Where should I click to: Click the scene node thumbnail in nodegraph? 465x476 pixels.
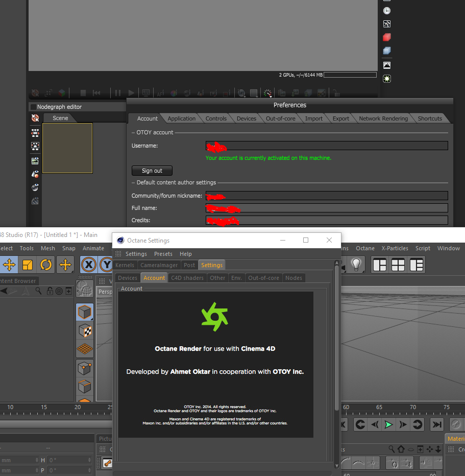tap(67, 148)
